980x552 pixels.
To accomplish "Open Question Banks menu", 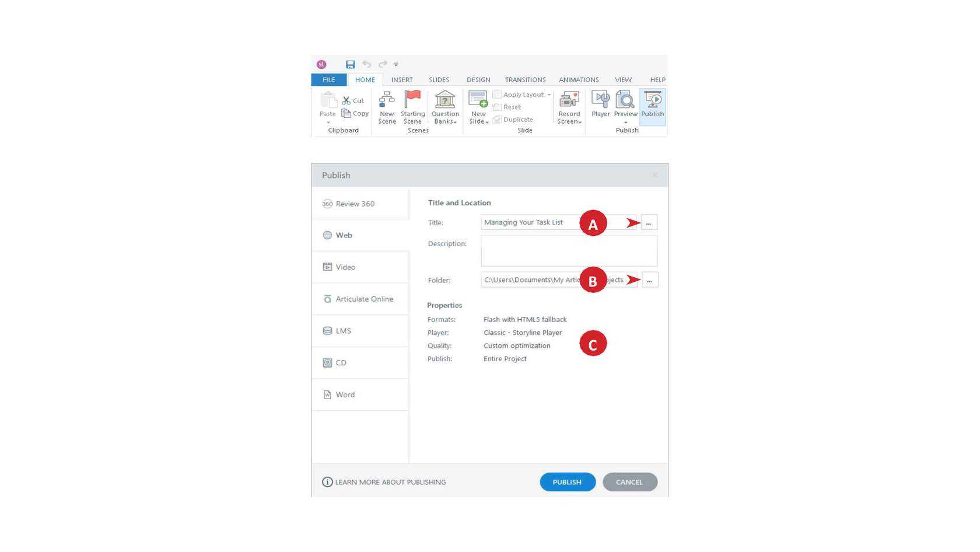I will pos(445,107).
